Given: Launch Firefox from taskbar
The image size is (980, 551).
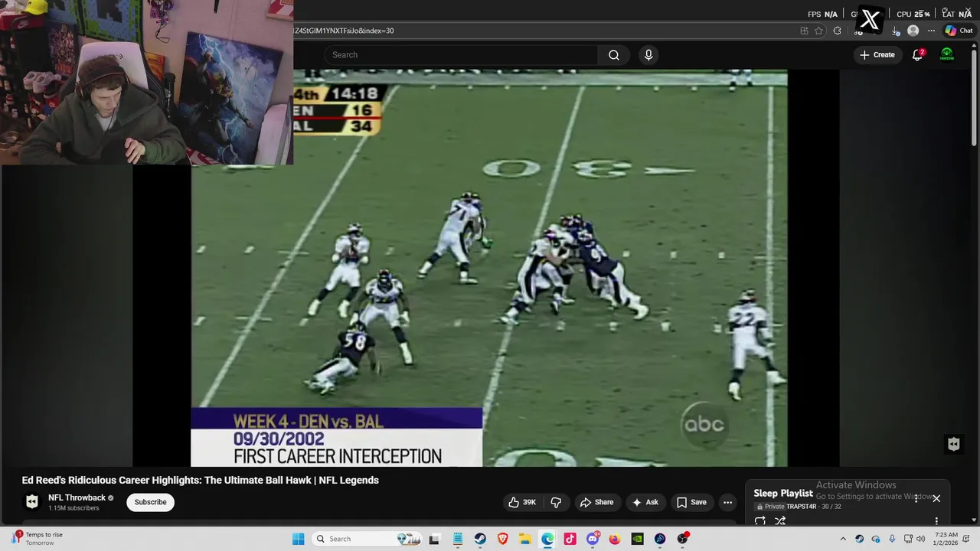Looking at the screenshot, I should [x=615, y=539].
